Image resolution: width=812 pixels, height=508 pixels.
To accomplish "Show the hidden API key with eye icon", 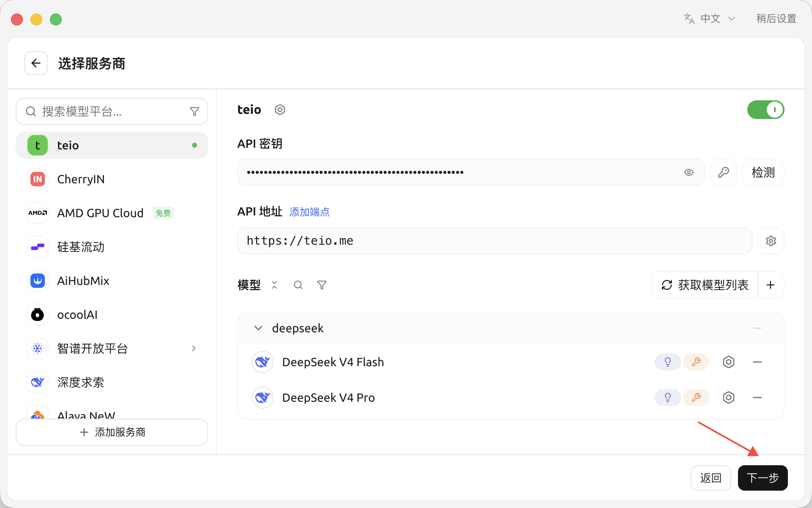I will pos(689,172).
